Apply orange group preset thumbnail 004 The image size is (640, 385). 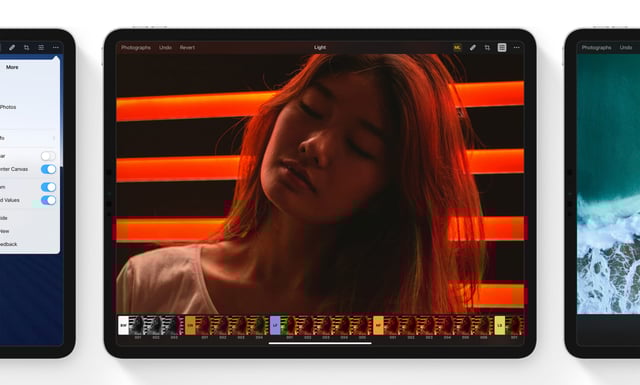[447, 325]
